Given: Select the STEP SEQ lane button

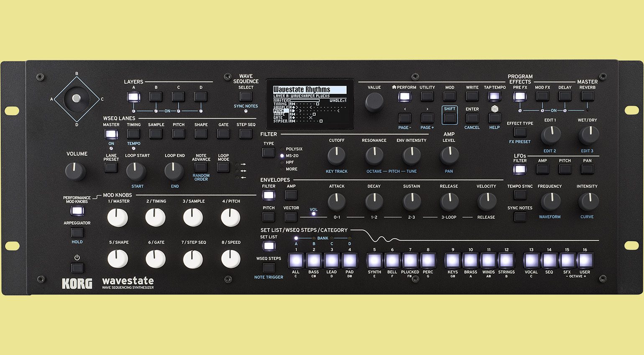Looking at the screenshot, I should click(245, 133).
